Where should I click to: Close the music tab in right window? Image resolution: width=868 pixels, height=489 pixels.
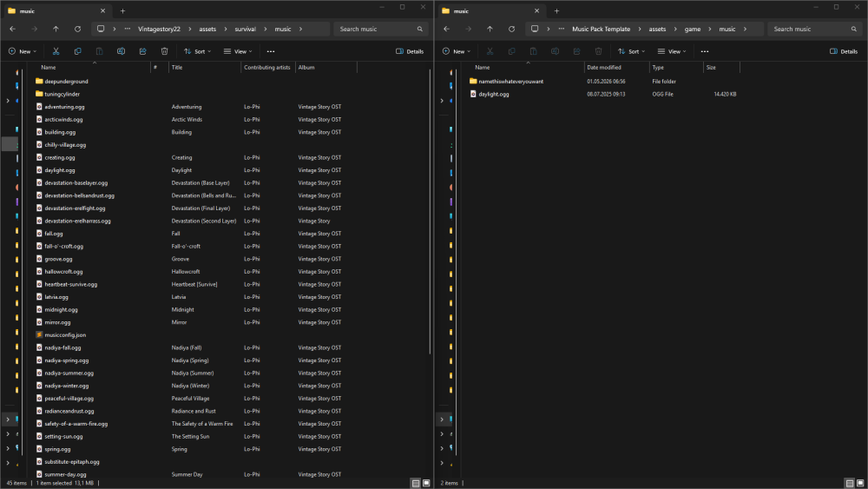(537, 11)
